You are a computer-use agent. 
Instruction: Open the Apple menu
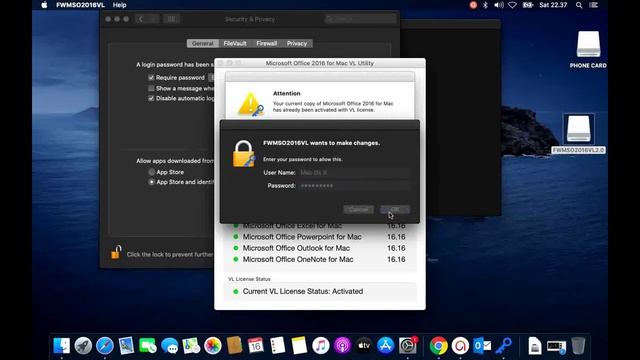[x=44, y=5]
